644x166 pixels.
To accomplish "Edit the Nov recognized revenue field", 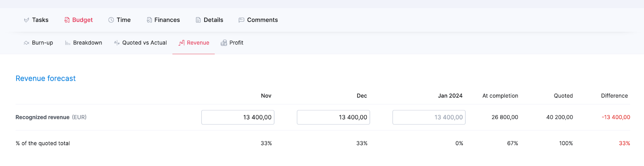I will (237, 117).
